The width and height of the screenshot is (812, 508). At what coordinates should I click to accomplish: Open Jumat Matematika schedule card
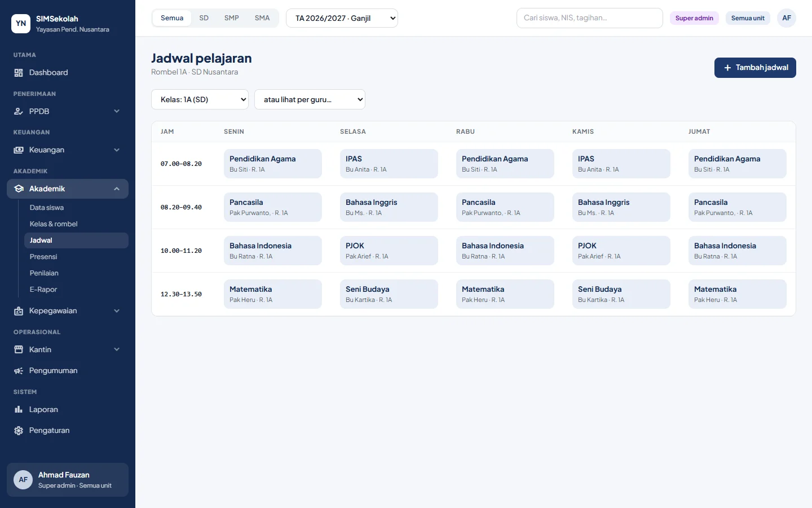coord(738,294)
